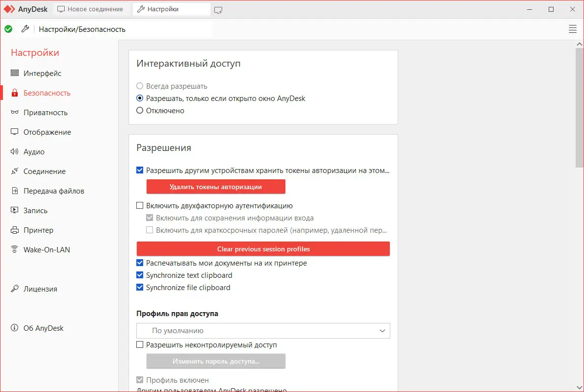The image size is (584, 392).
Task: Click the green connection status checkmark icon
Action: tap(8, 29)
